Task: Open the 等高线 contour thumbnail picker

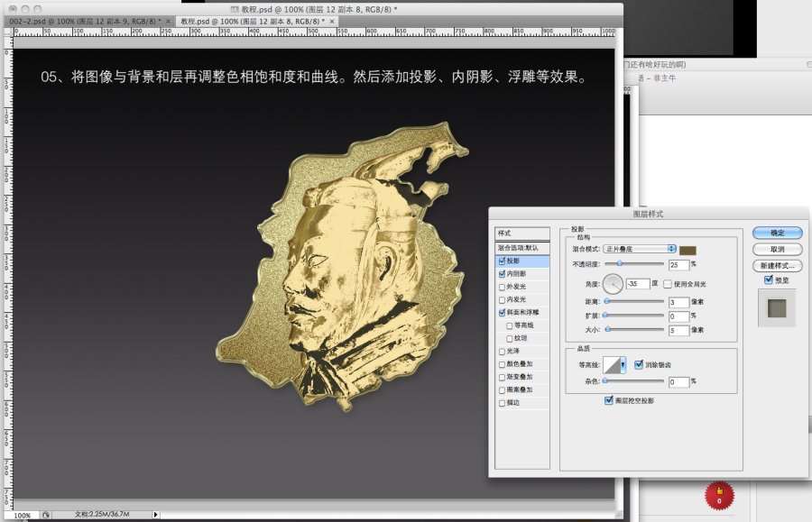Action: 613,364
